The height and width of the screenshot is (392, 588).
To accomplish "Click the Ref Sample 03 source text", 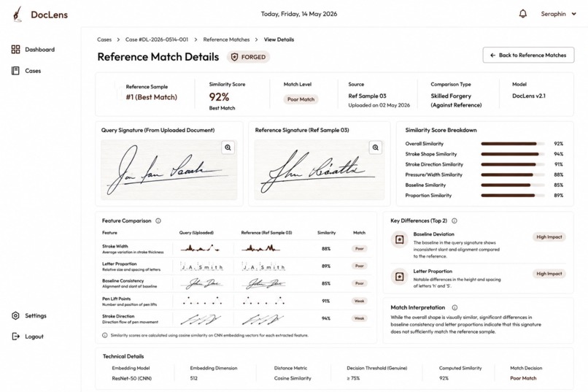I will coord(367,96).
